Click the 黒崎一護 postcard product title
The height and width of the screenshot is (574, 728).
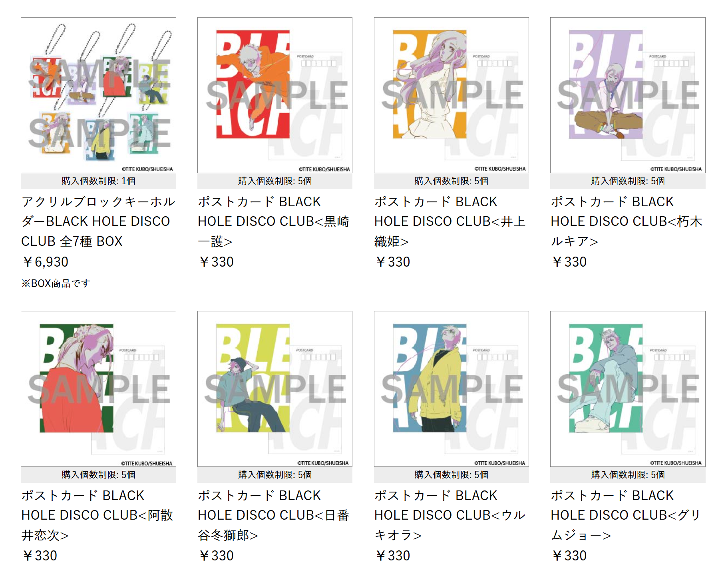[274, 221]
